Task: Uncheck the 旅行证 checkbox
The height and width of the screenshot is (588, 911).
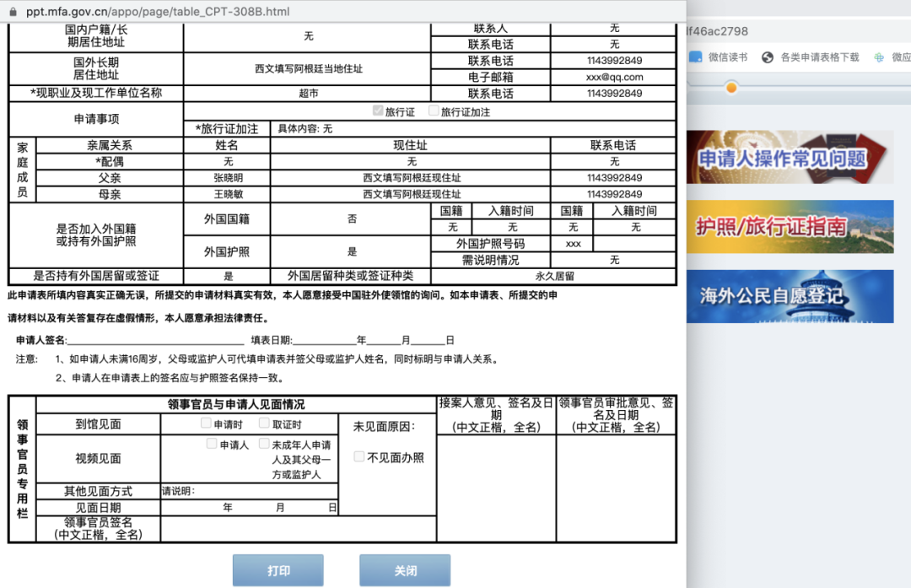Action: pyautogui.click(x=377, y=110)
